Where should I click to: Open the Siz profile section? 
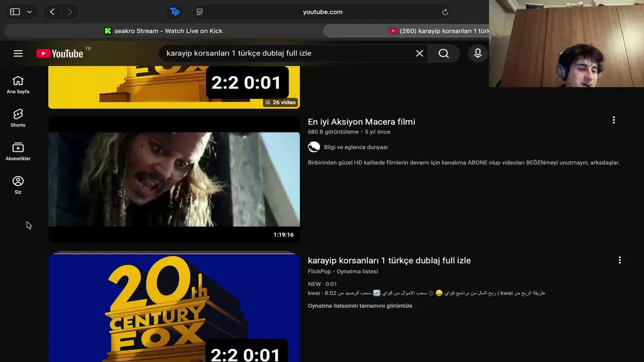(18, 185)
